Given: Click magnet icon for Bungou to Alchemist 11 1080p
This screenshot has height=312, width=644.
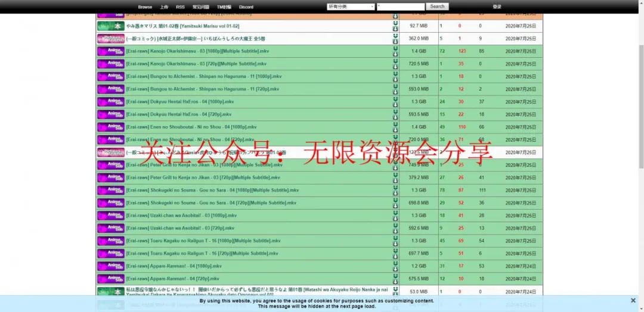Looking at the screenshot, I should 395,74.
